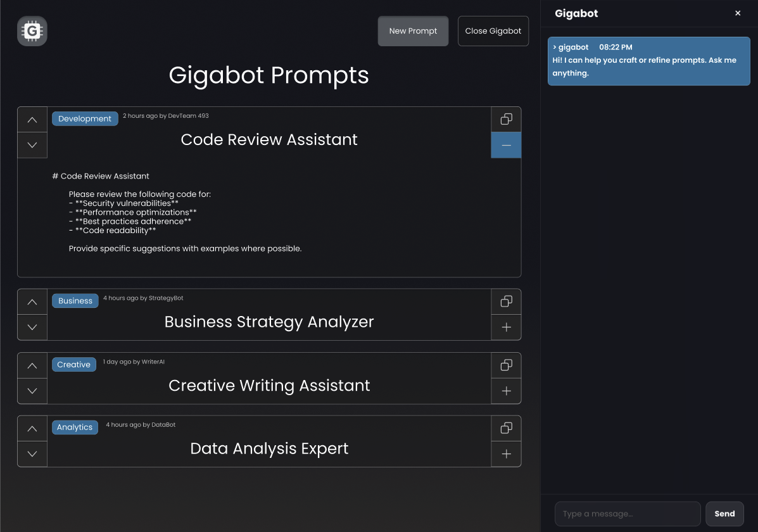Expand the Business Strategy Analyzer prompt

(x=505, y=327)
